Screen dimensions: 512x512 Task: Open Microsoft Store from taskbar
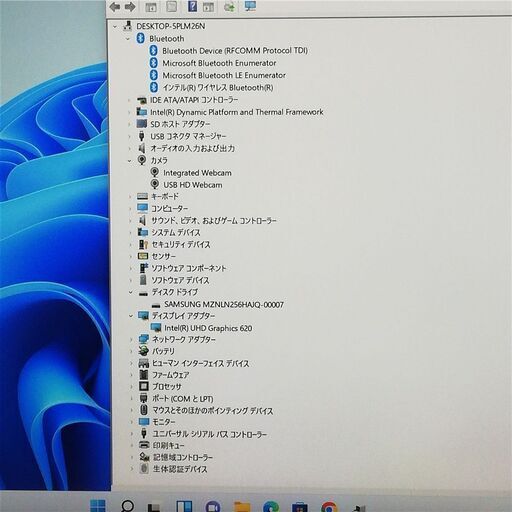point(300,507)
